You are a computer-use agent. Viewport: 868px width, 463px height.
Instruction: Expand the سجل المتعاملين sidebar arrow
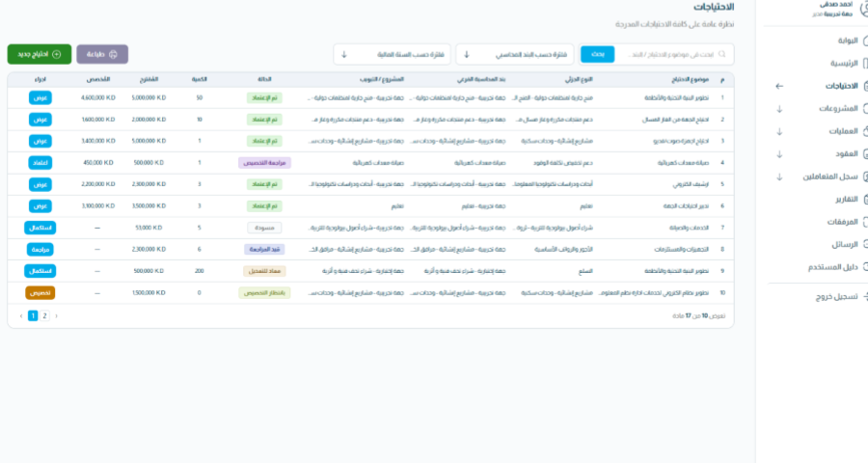click(779, 177)
